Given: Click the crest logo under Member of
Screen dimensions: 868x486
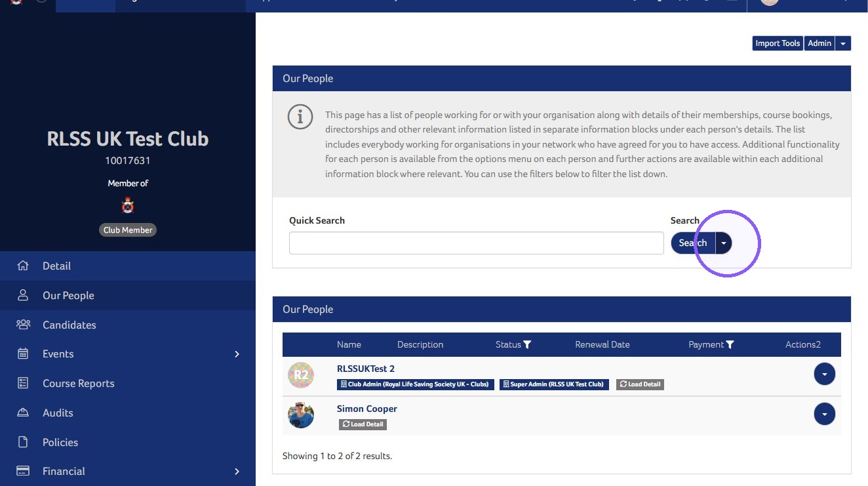Looking at the screenshot, I should (128, 206).
